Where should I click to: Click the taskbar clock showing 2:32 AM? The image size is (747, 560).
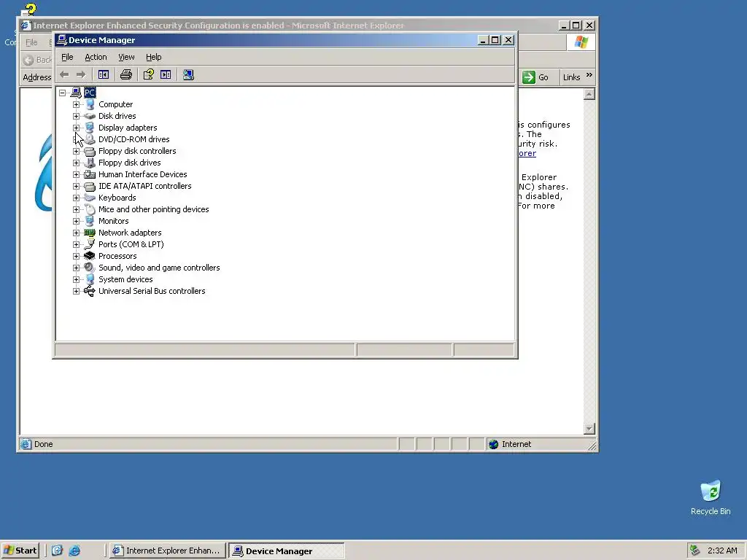(x=722, y=551)
